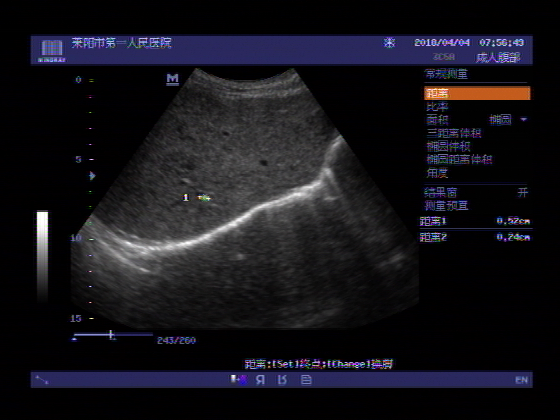Open the 椭圆 method selector next to 面积

(x=500, y=120)
